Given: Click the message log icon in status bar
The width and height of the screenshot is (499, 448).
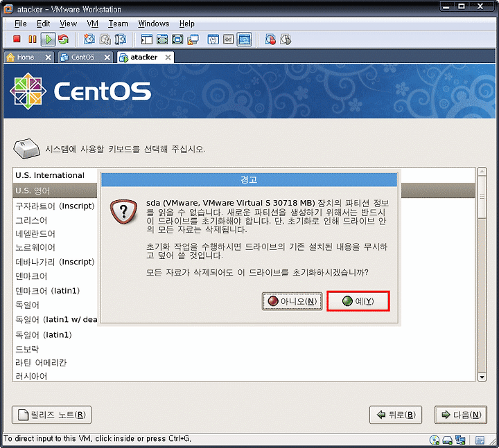Looking at the screenshot, I should 480,440.
